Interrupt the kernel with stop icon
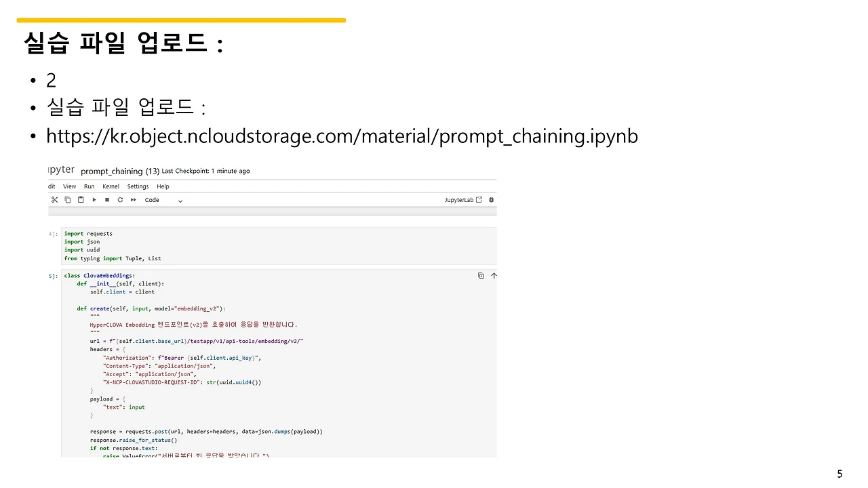The image size is (868, 488). coord(107,200)
